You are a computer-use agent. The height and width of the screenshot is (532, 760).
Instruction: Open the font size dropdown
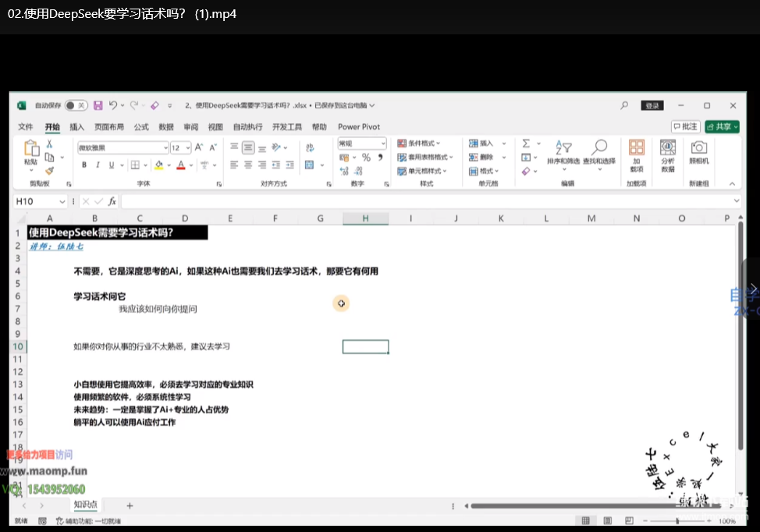188,147
